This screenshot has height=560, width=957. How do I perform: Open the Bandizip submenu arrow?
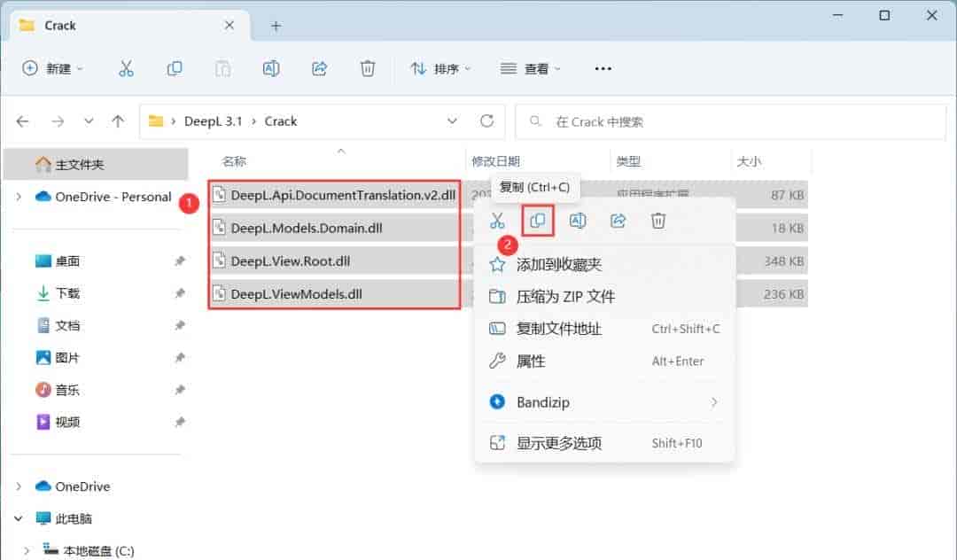click(x=713, y=402)
